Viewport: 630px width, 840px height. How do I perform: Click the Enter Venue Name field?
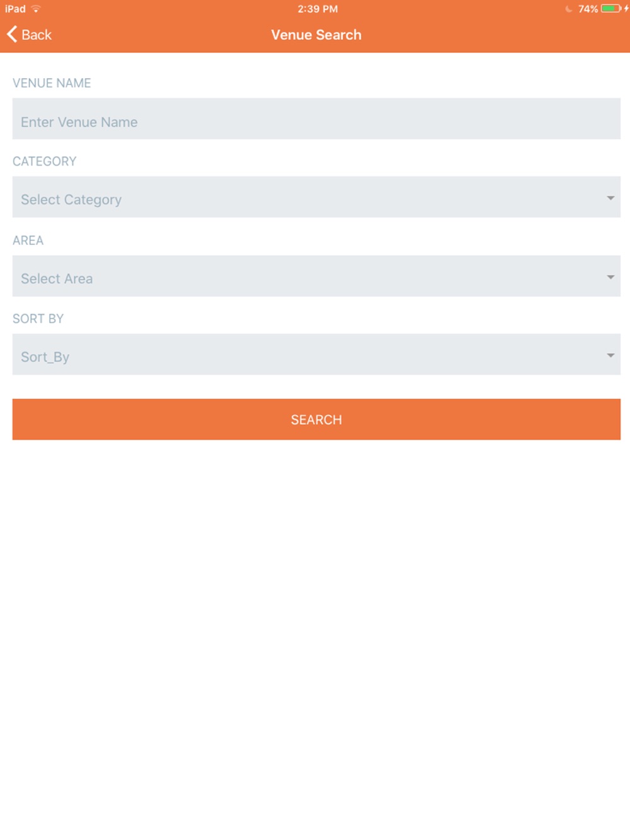(x=316, y=118)
